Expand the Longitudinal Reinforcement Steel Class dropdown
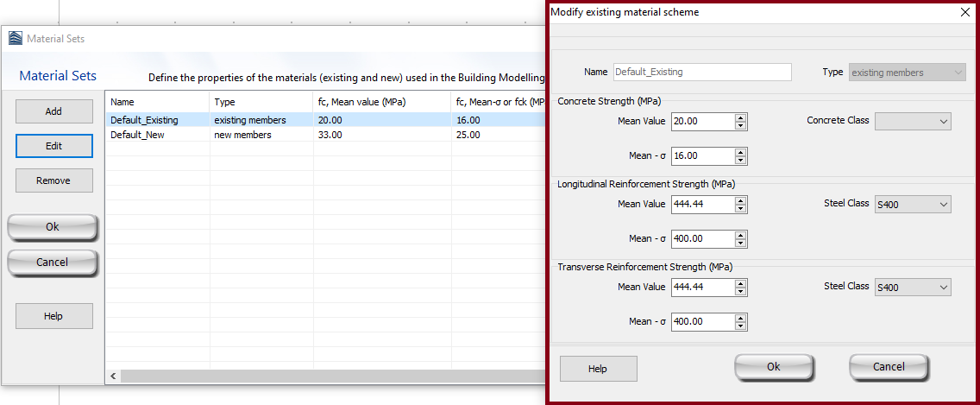980x405 pixels. pyautogui.click(x=913, y=205)
